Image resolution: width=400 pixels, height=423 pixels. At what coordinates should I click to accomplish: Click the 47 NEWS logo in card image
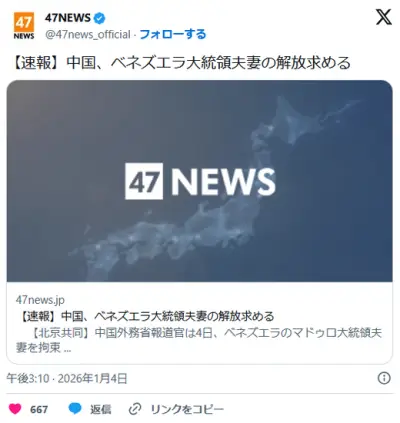[200, 181]
